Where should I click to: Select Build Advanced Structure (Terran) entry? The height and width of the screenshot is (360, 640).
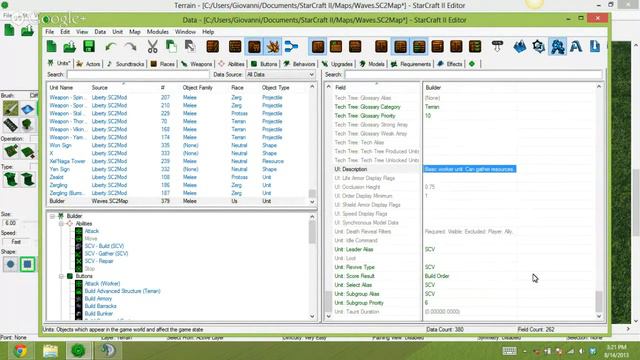click(x=122, y=291)
